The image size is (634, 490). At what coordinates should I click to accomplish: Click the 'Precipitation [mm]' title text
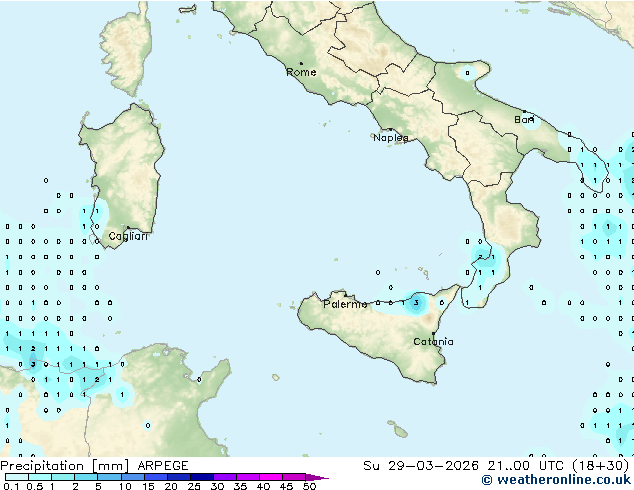pos(64,466)
